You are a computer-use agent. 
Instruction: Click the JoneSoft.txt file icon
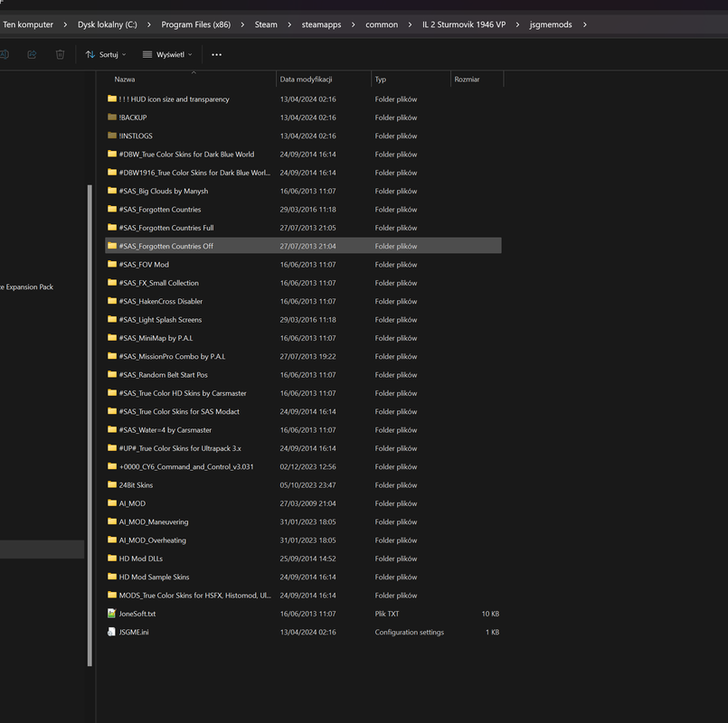coord(111,614)
